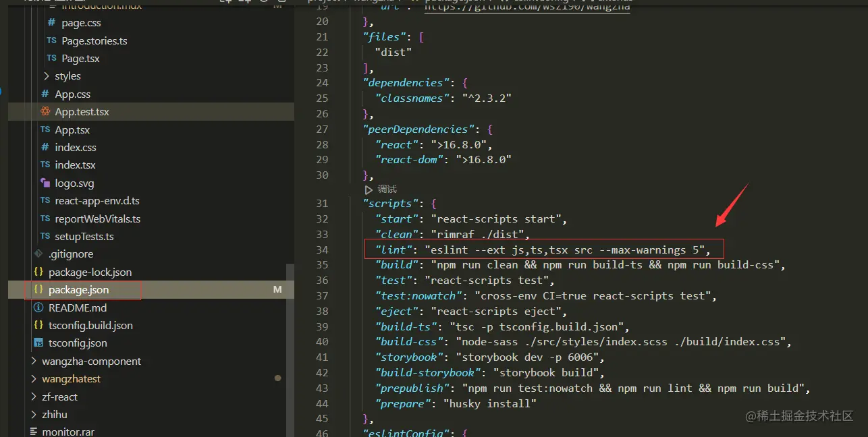Select package.json in the explorer
Screen dimensions: 868x437
(78, 289)
